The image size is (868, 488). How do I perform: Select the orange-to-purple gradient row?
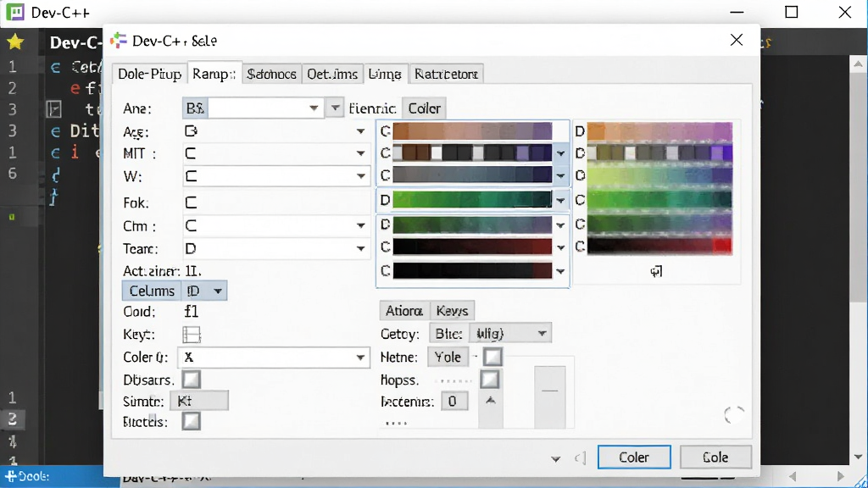[x=472, y=131]
